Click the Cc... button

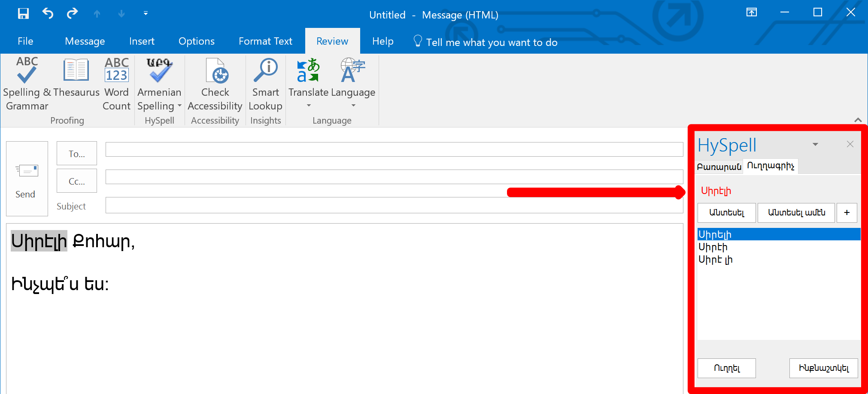pyautogui.click(x=77, y=181)
